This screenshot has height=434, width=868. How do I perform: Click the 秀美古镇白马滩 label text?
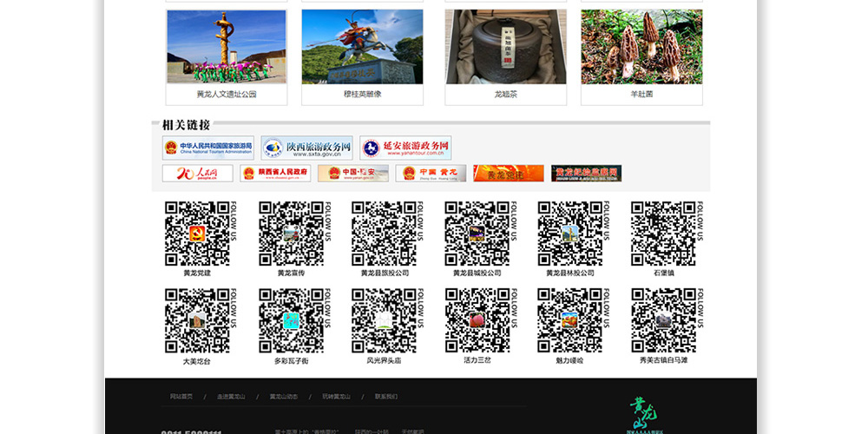664,360
